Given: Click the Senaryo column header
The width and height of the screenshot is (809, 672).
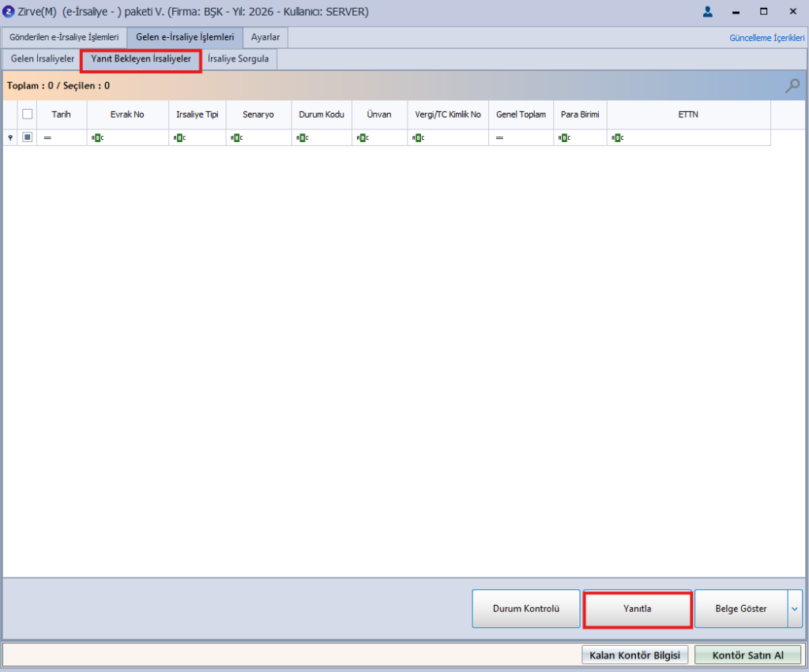Looking at the screenshot, I should [258, 115].
